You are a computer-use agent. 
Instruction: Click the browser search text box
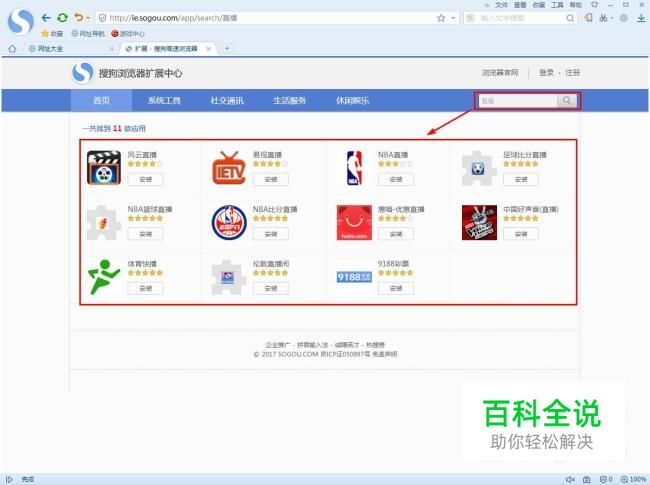520,18
